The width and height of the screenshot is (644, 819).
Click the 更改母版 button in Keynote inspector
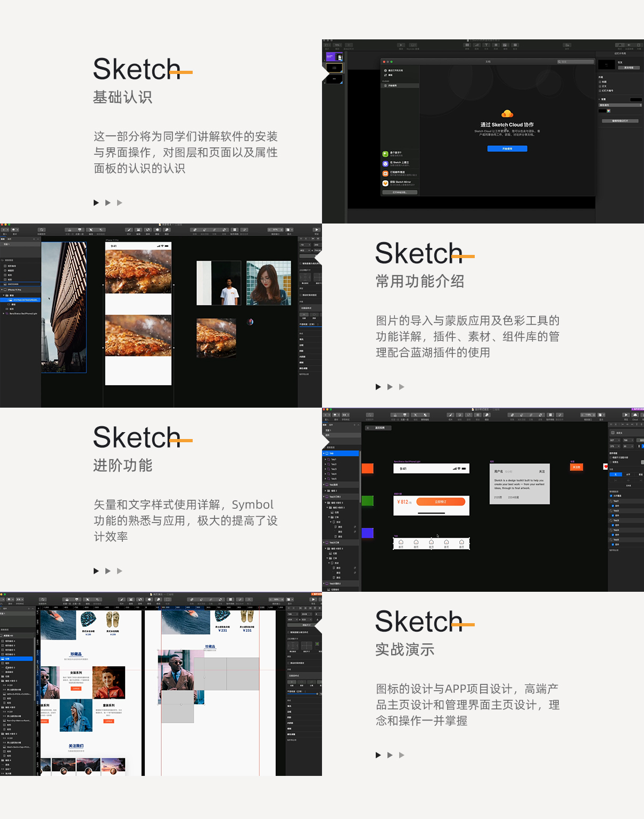pos(629,68)
